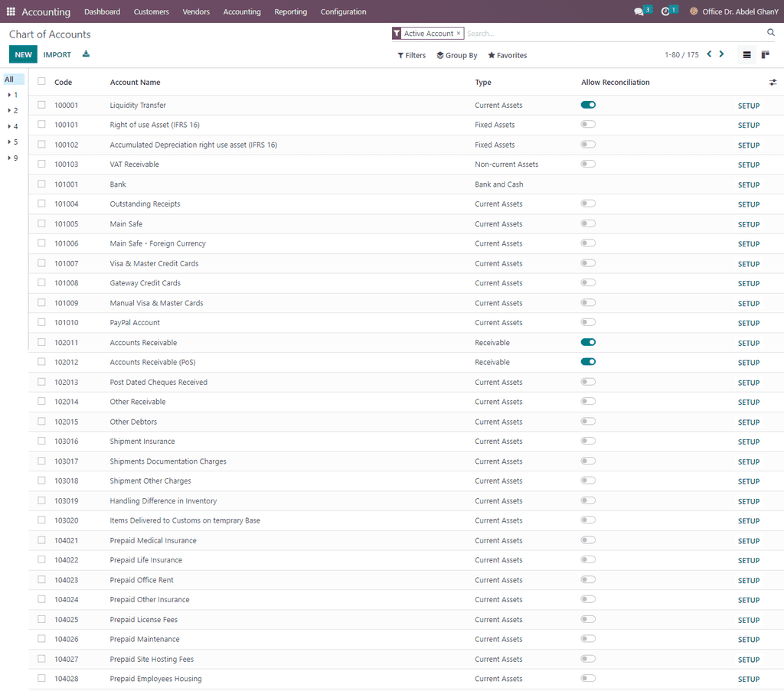Expand account group 2
The image size is (784, 691).
(x=13, y=110)
